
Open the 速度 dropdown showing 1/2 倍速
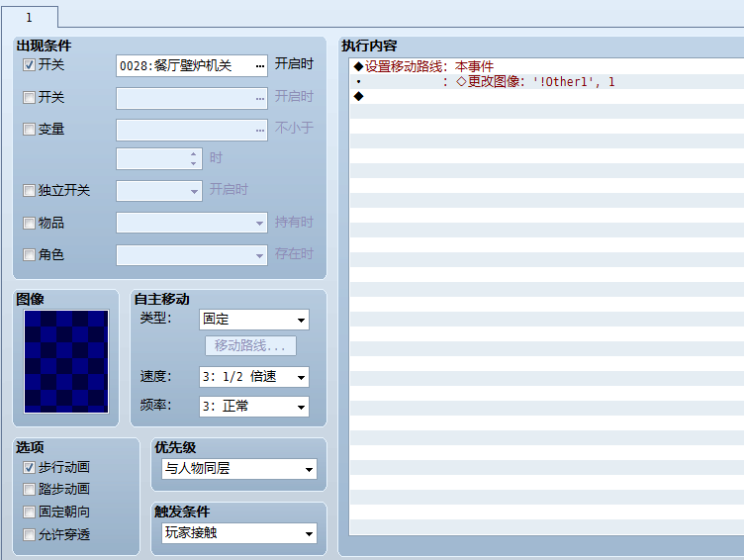tap(254, 377)
